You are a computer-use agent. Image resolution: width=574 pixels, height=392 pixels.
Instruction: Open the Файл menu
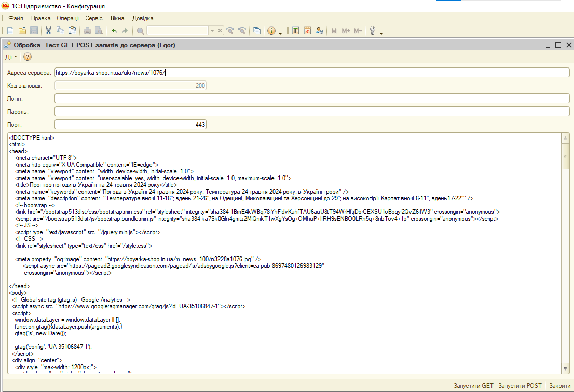tap(16, 18)
